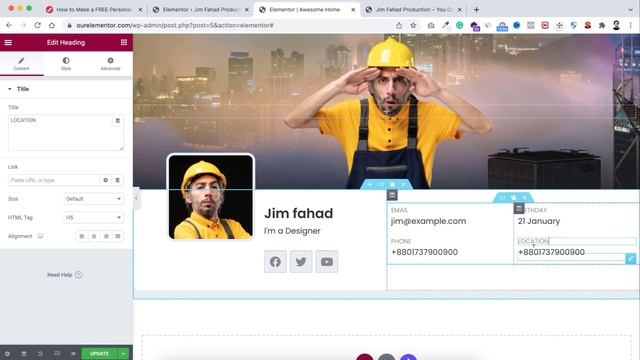The height and width of the screenshot is (360, 640).
Task: Open Chrome profile avatar
Action: click(616, 25)
